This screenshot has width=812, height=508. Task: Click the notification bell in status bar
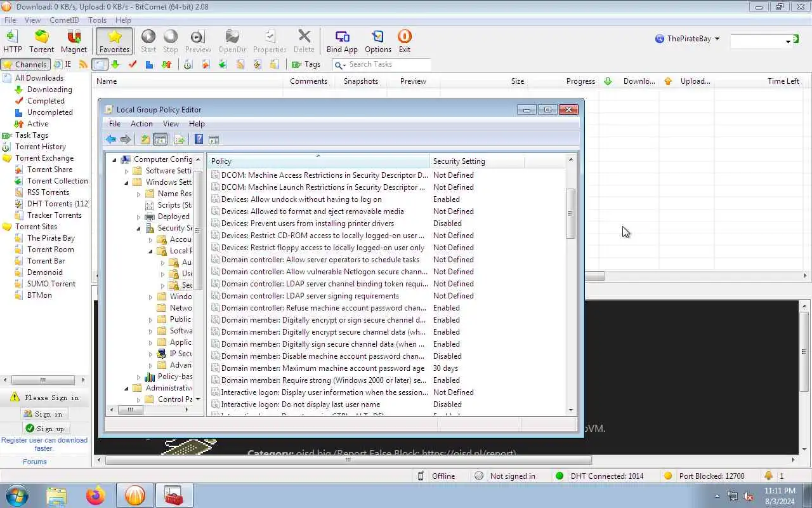[769, 476]
